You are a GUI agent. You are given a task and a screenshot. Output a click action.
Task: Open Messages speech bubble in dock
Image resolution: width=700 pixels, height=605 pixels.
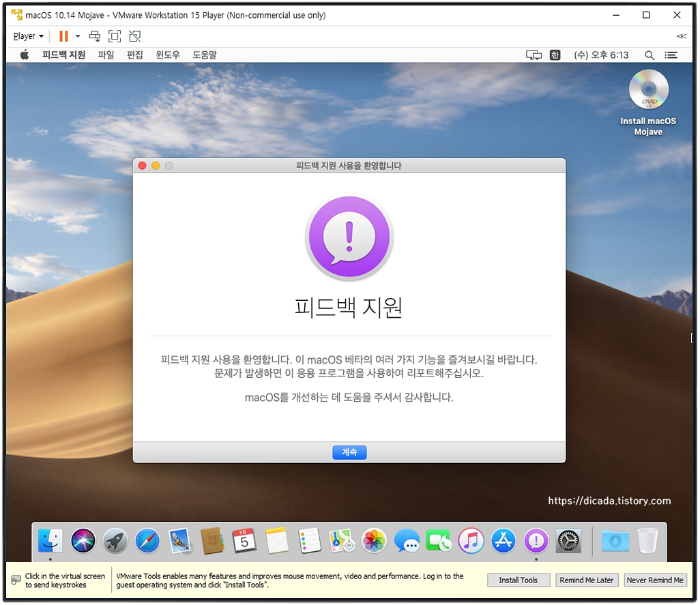pos(407,541)
